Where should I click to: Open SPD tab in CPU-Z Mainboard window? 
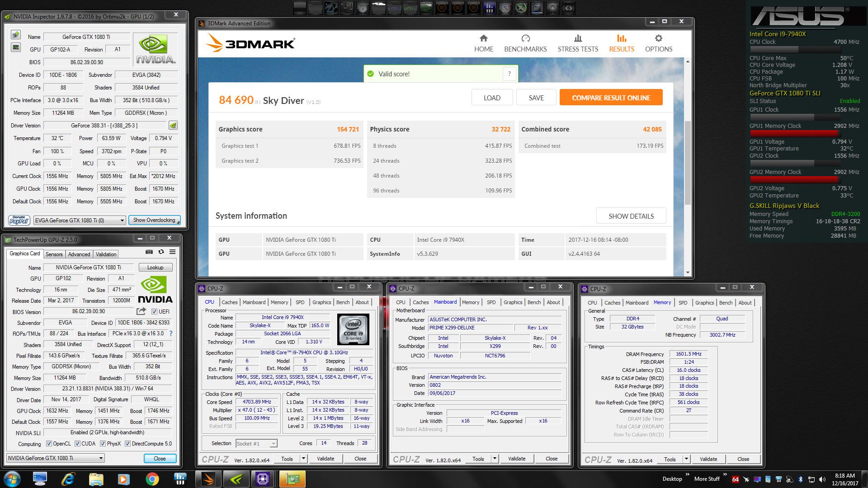491,302
